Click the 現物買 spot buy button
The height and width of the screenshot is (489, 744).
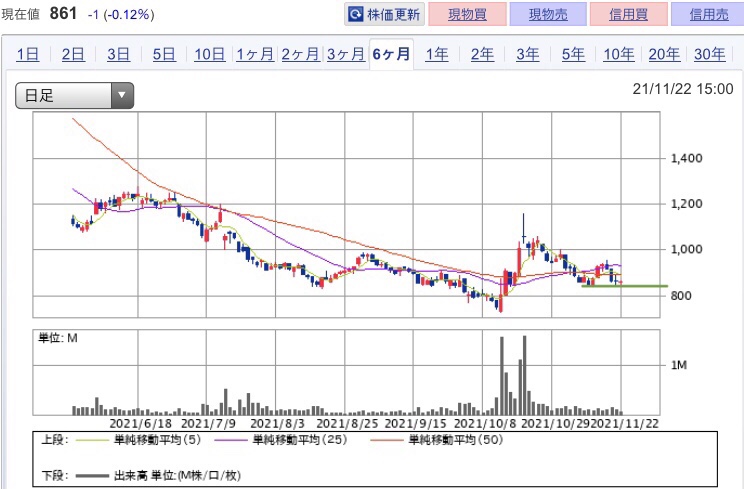[x=467, y=14]
